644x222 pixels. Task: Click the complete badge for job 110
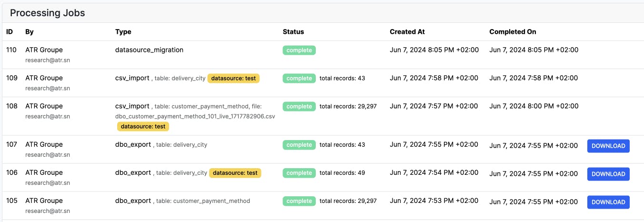pyautogui.click(x=299, y=50)
